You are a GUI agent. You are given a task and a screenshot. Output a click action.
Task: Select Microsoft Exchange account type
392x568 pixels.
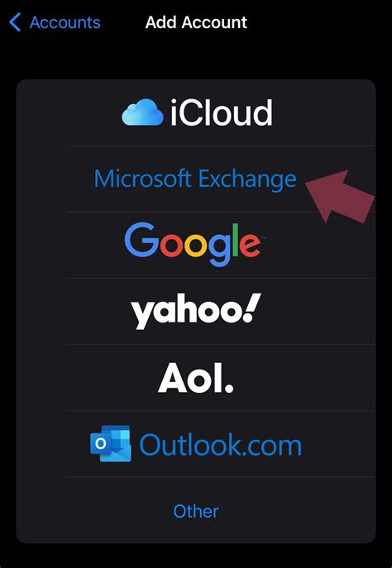[195, 179]
